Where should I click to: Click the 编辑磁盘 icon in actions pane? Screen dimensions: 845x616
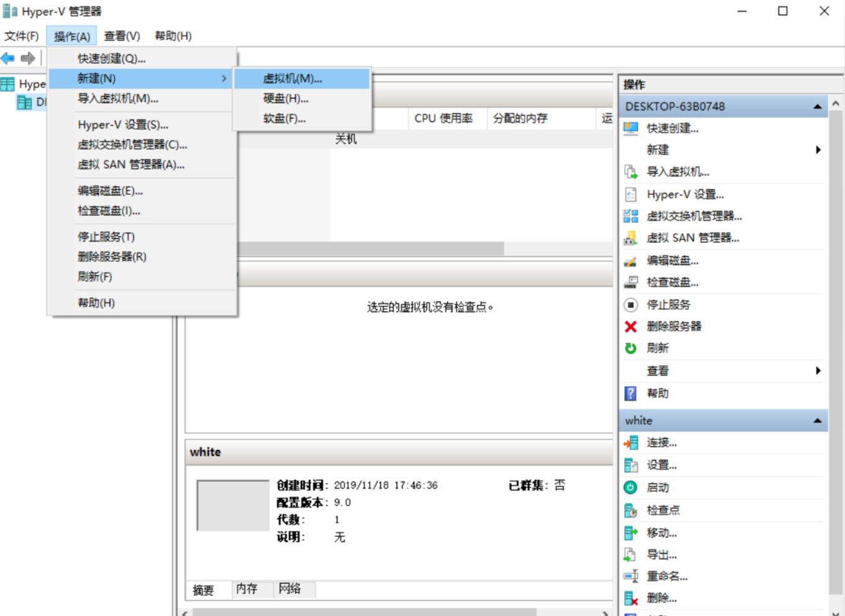631,261
